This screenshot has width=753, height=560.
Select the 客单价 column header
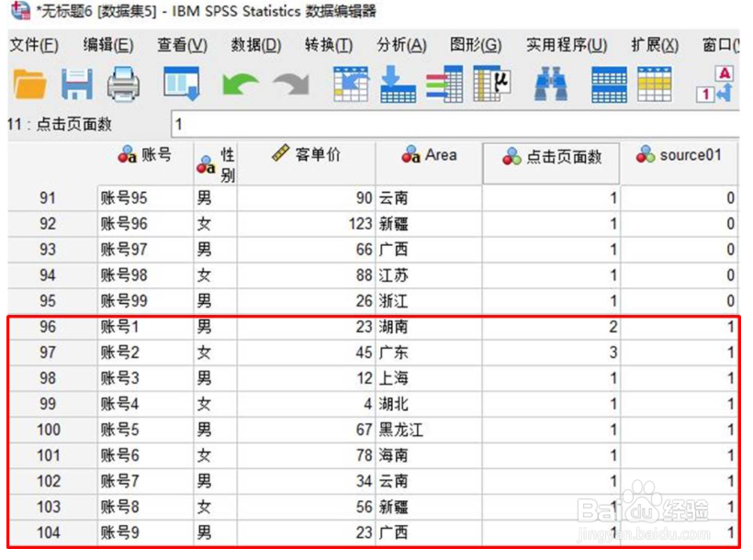307,163
